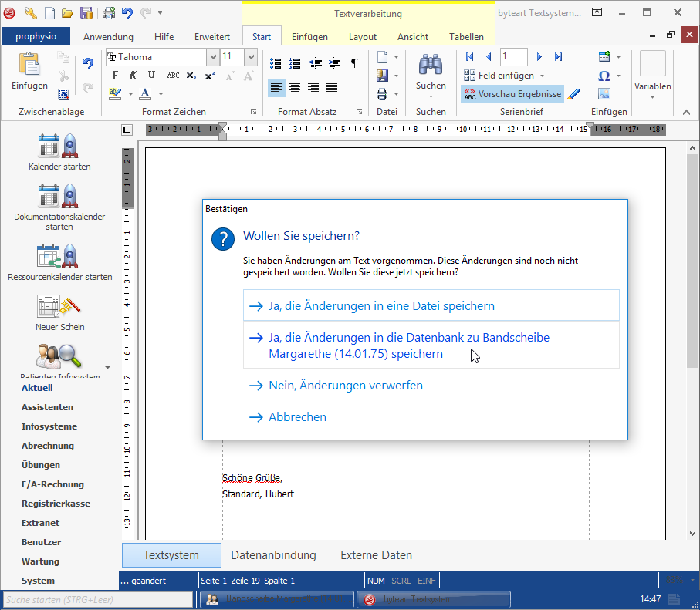The image size is (700, 610).
Task: Toggle Vorschau Ergebnisse preview
Action: (x=512, y=94)
